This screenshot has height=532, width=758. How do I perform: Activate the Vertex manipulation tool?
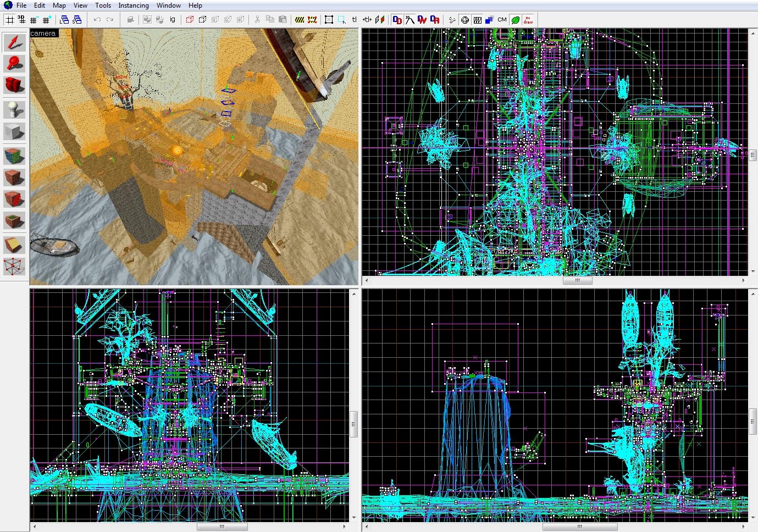(14, 267)
